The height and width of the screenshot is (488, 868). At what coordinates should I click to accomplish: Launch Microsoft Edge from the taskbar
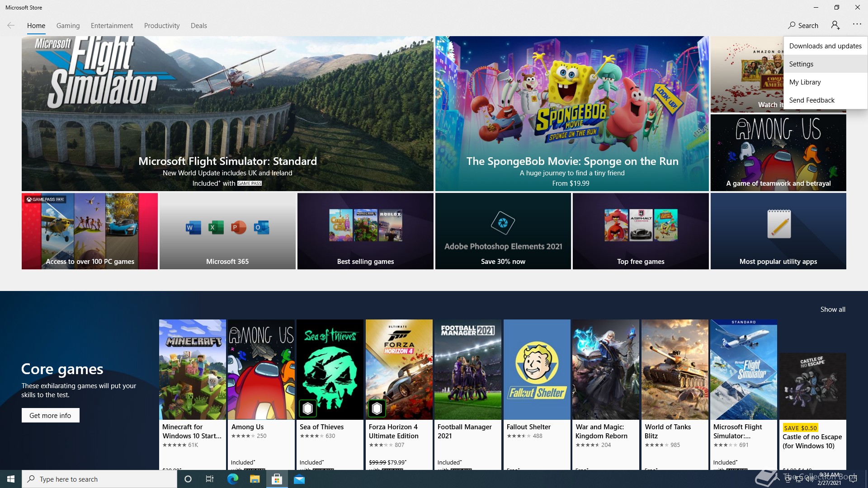[x=233, y=479]
